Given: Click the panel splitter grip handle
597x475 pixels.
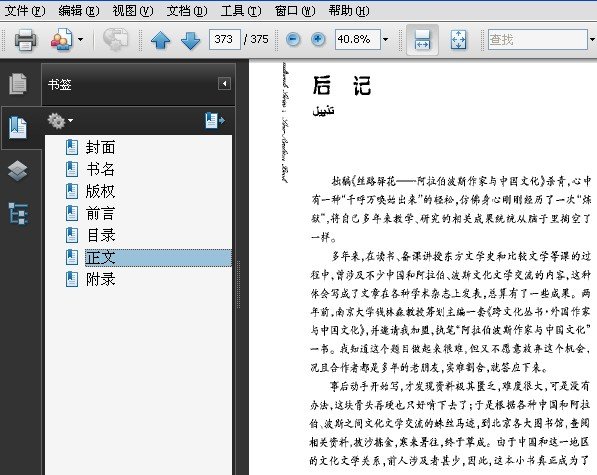Looking at the screenshot, I should (x=239, y=284).
